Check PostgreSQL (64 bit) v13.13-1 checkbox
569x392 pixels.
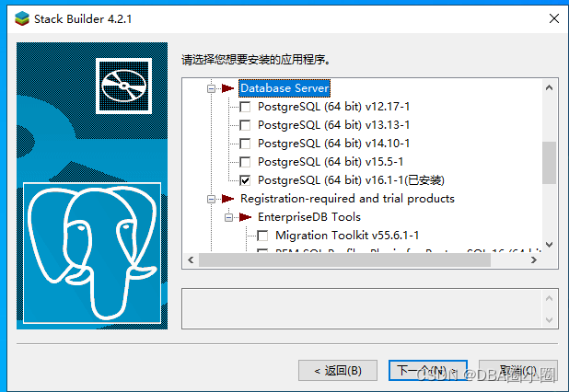[x=245, y=125]
